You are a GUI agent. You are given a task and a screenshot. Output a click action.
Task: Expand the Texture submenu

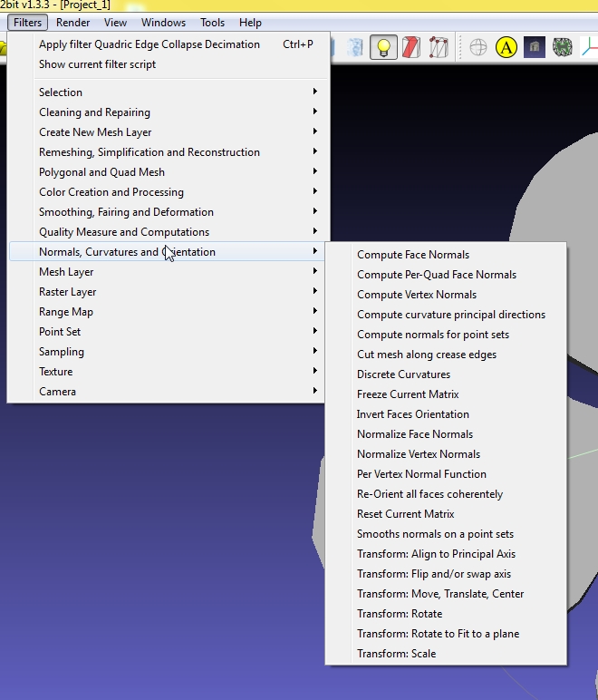[169, 372]
